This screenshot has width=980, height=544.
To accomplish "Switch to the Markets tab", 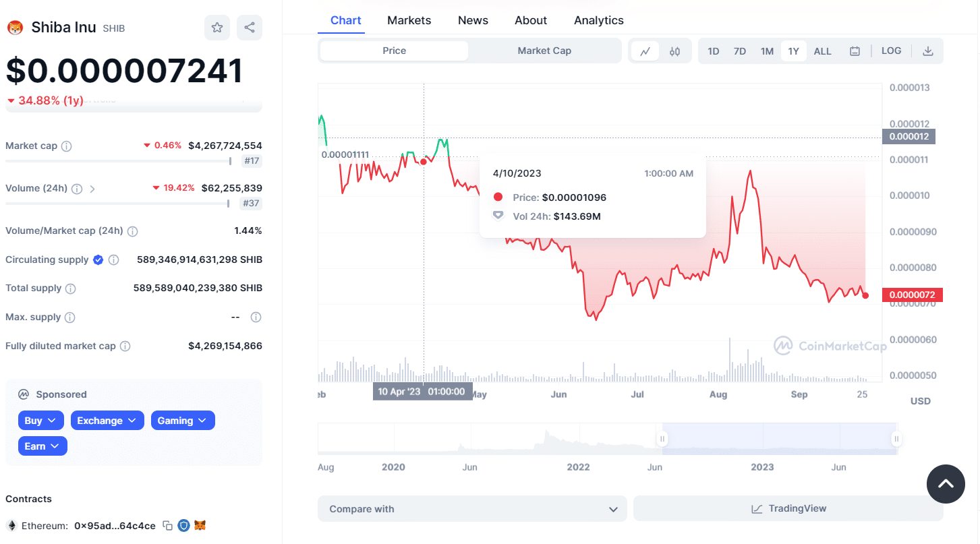I will pyautogui.click(x=409, y=20).
